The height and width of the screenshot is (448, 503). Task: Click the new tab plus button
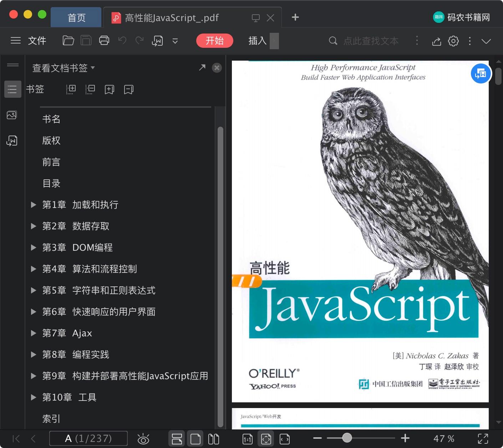[295, 17]
